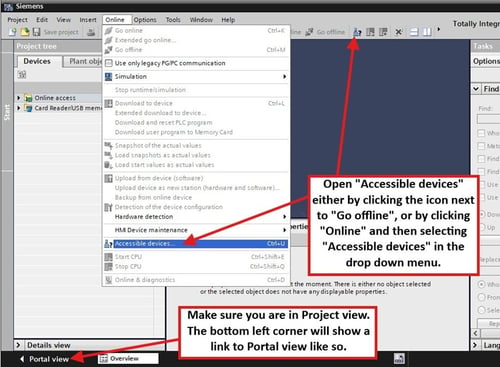The width and height of the screenshot is (500, 367).
Task: Click the Save project button
Action: pos(61,32)
